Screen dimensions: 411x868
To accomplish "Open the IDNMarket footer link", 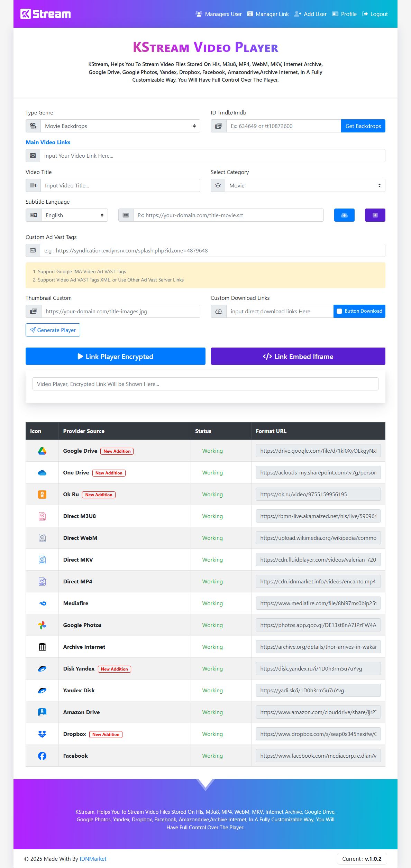I will tap(93, 859).
